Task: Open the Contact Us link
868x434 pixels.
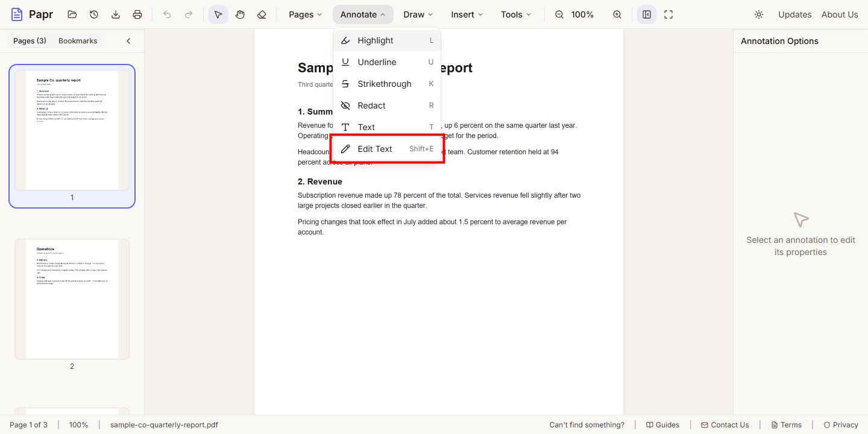Action: pos(725,425)
